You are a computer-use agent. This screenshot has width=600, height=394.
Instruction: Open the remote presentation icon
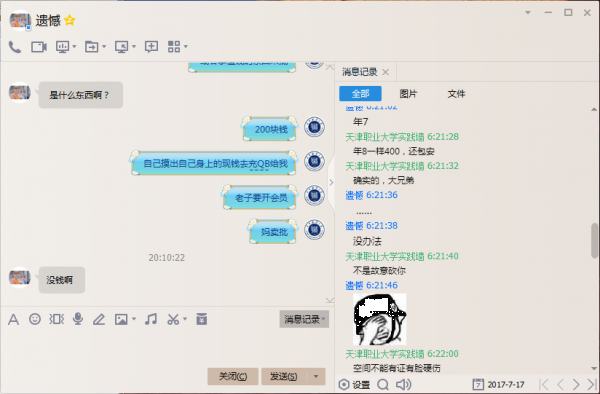click(62, 47)
